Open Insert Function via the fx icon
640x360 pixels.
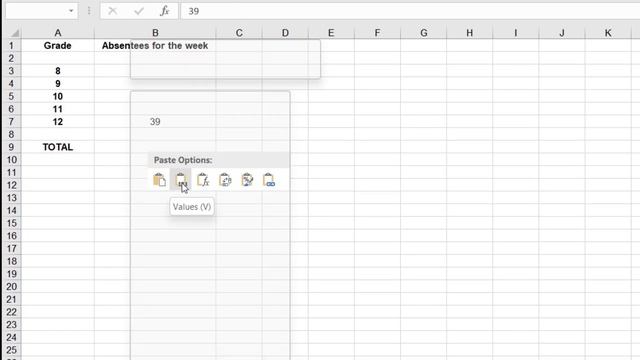click(164, 11)
